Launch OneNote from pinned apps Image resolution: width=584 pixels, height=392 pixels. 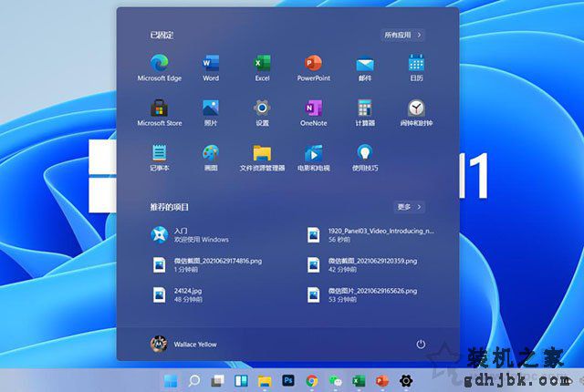point(314,113)
